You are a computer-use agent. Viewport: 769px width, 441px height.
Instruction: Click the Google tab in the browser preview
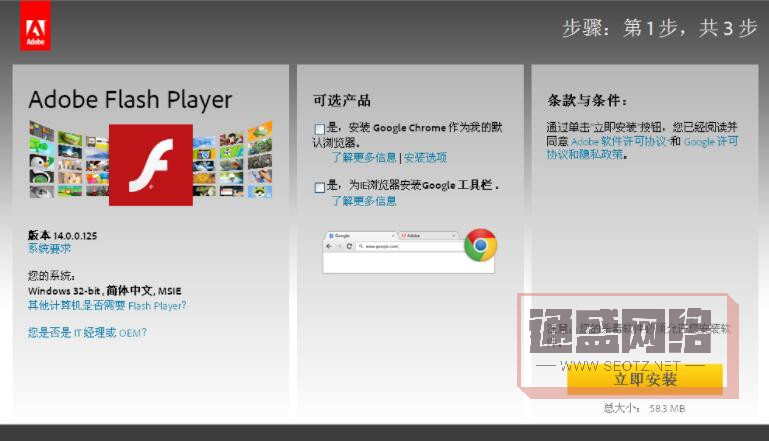click(342, 235)
